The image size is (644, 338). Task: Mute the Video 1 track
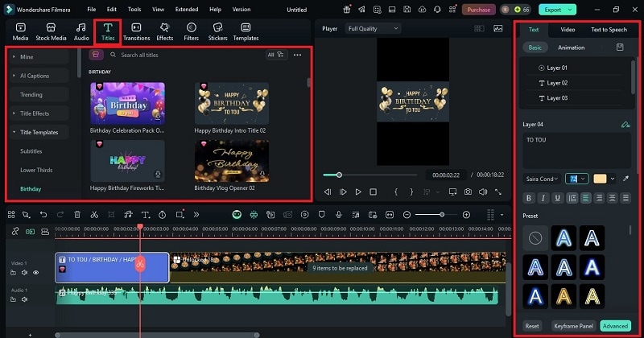coord(25,272)
